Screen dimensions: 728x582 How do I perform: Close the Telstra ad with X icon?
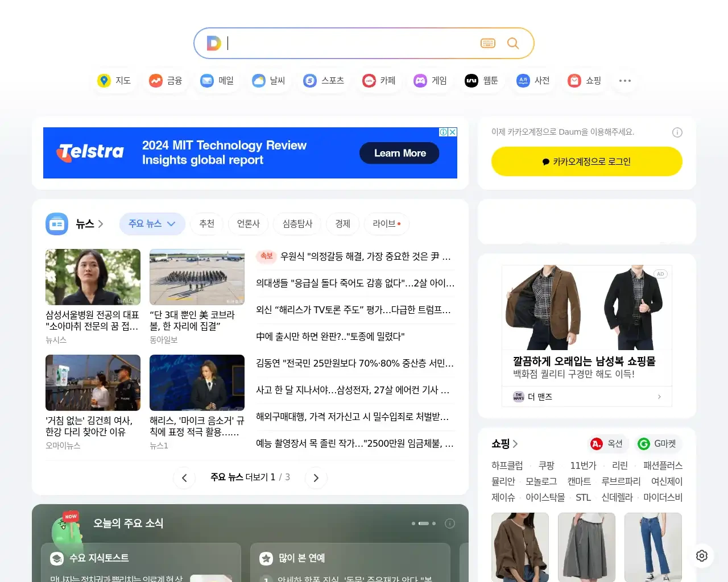pos(453,132)
